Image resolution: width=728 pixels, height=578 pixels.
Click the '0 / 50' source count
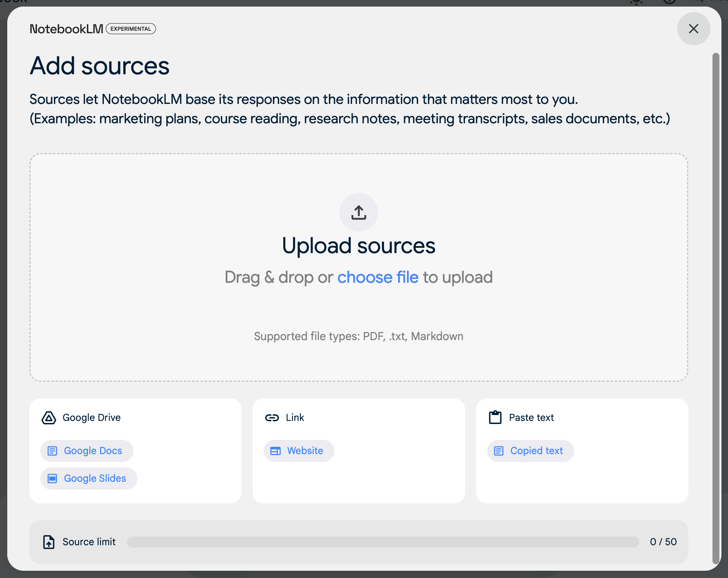[663, 542]
